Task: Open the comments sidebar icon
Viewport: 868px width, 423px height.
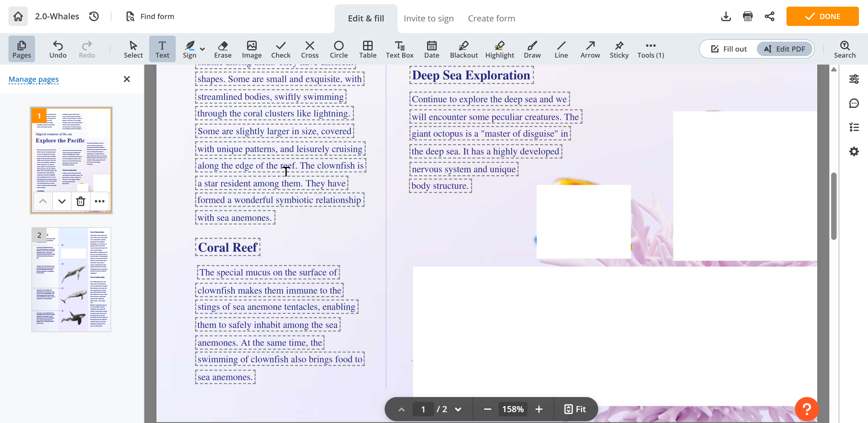Action: [x=854, y=103]
